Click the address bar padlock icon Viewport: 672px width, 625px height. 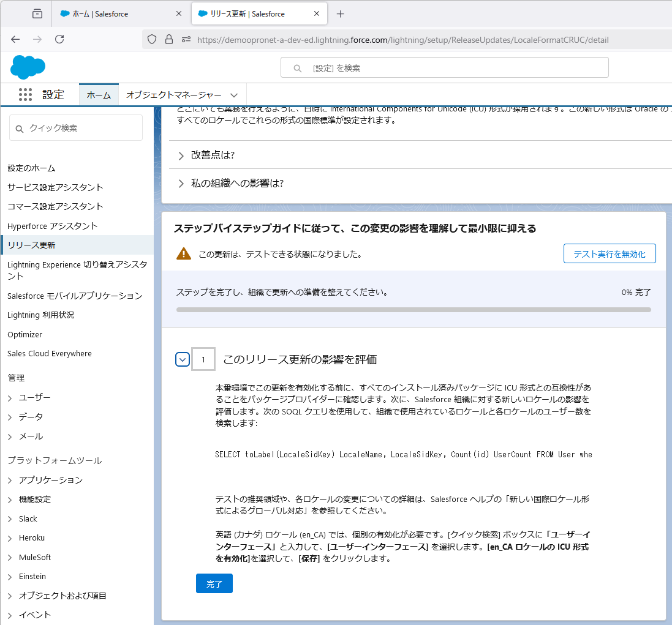click(x=169, y=40)
